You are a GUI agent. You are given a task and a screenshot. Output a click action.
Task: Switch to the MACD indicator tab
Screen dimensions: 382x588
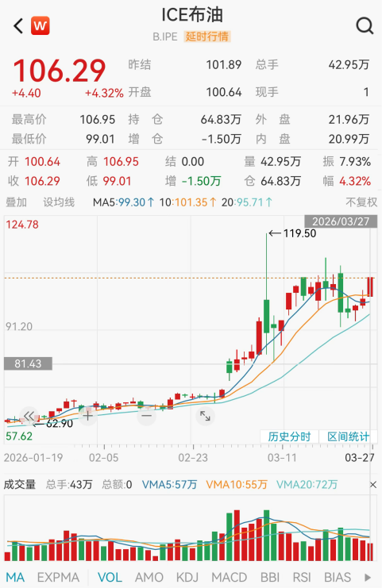click(230, 577)
